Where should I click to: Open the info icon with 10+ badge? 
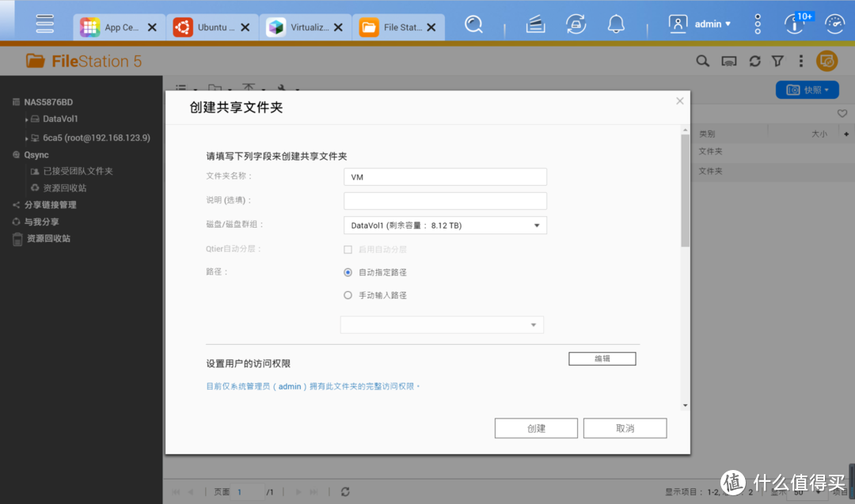[797, 24]
